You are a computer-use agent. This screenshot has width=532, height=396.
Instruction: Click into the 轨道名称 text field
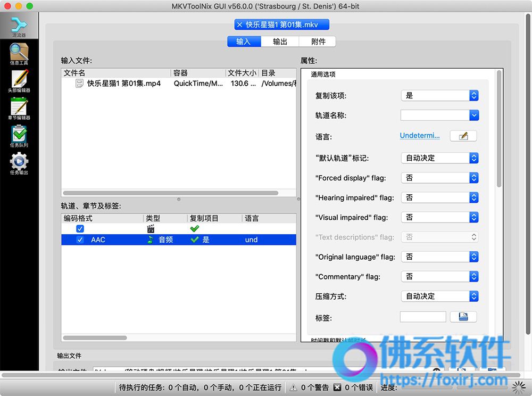[x=435, y=115]
